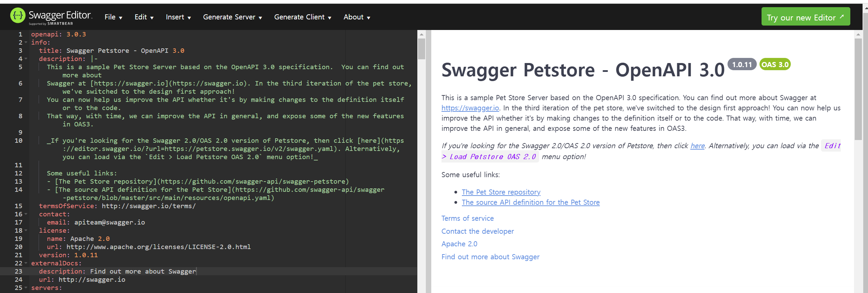
Task: Collapse the license fold arrow on line 18
Action: 26,230
